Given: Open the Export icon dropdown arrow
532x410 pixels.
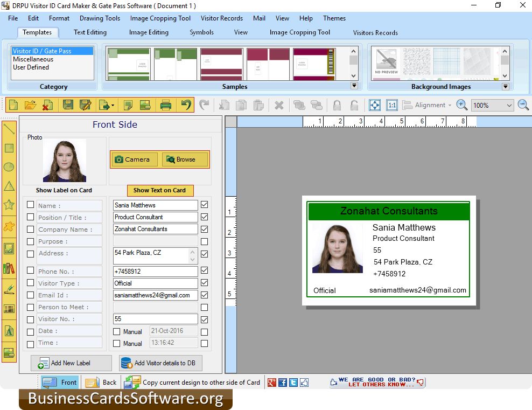Looking at the screenshot, I should pyautogui.click(x=113, y=105).
